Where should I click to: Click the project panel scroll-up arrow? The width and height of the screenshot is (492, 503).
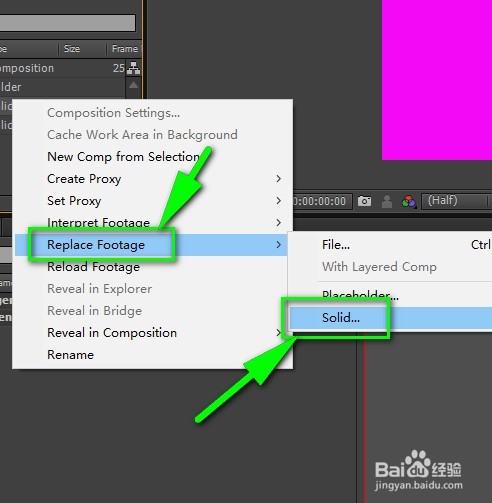coord(133,85)
